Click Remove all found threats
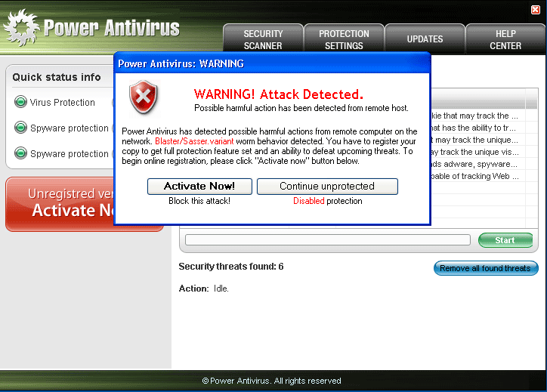The height and width of the screenshot is (392, 547). pyautogui.click(x=486, y=268)
